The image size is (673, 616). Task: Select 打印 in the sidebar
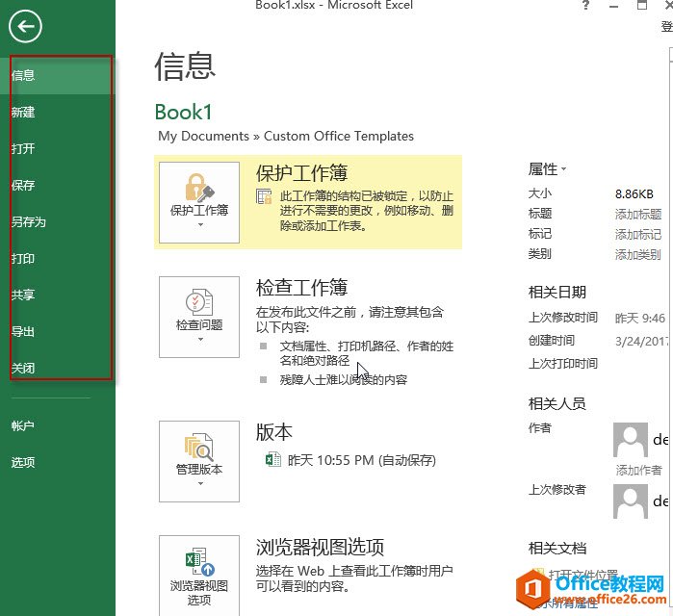(x=23, y=258)
